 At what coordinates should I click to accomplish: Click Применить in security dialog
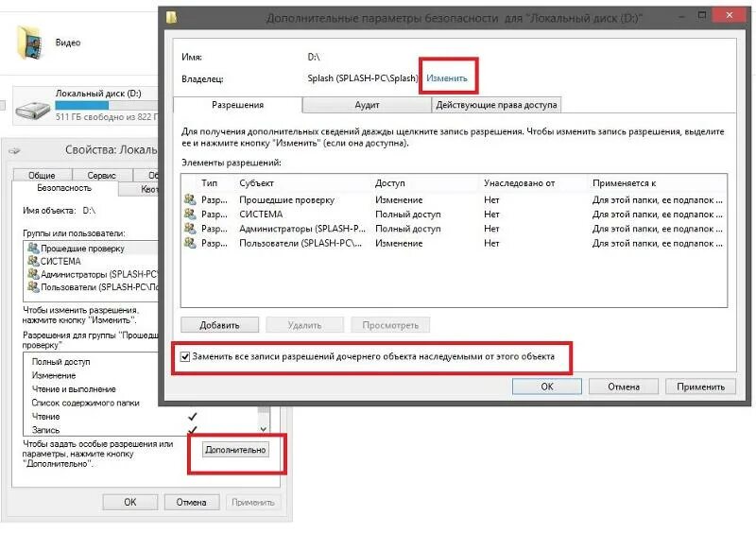click(x=700, y=387)
